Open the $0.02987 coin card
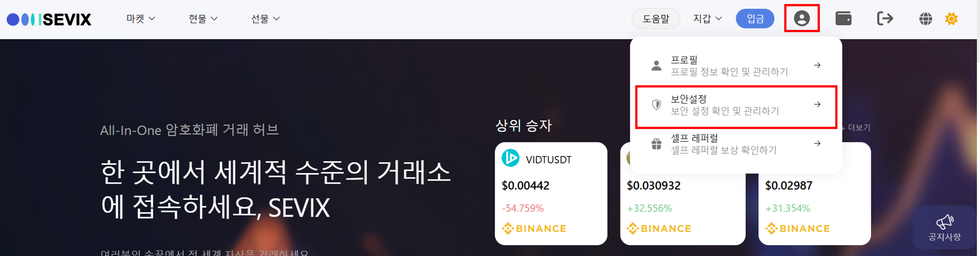This screenshot has height=256, width=980. point(814,194)
